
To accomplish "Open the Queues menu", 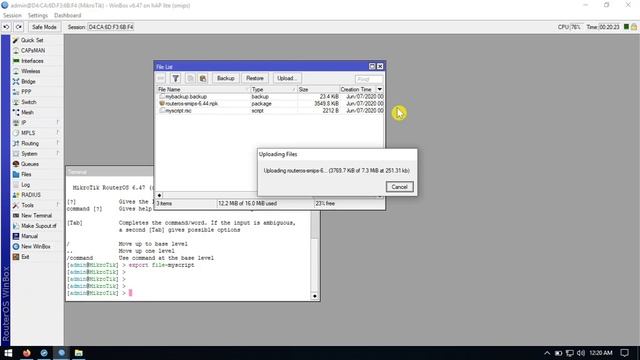I will tap(30, 164).
